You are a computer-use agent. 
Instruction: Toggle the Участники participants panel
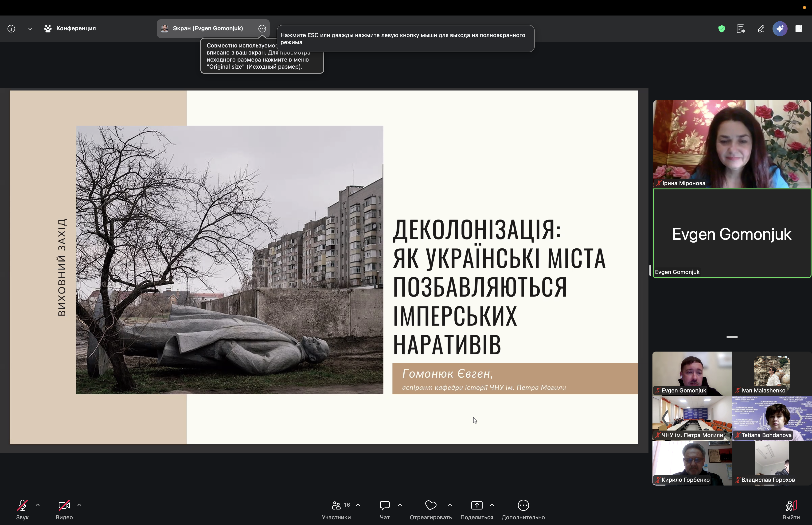click(336, 505)
